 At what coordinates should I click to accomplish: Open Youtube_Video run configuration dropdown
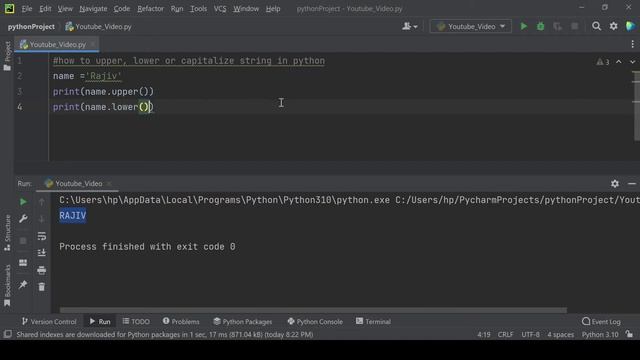pos(471,27)
